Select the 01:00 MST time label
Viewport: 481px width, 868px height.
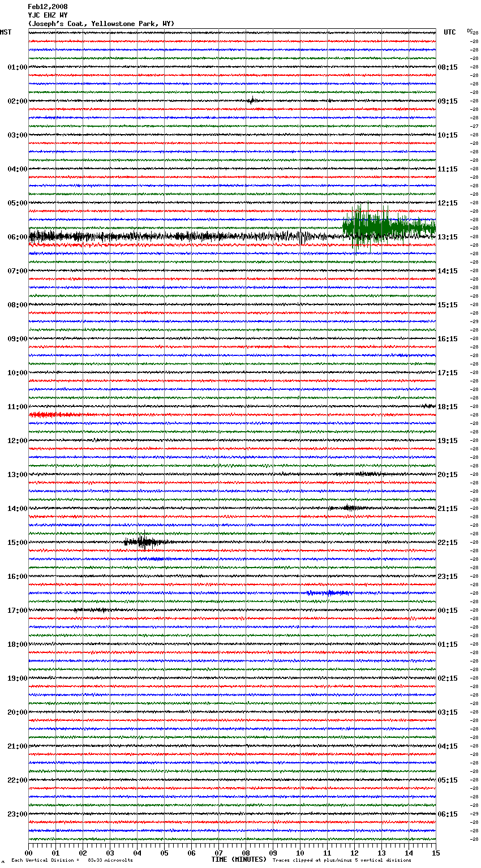pos(18,67)
